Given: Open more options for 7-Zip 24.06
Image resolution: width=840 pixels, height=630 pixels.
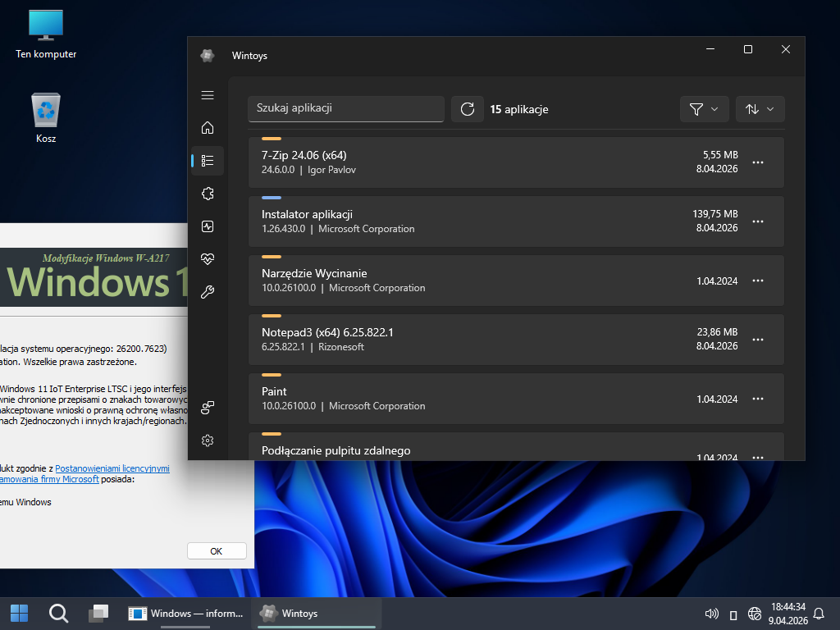Looking at the screenshot, I should (x=758, y=162).
